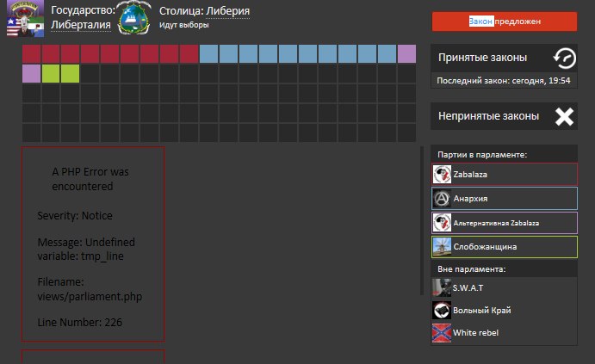Click the Liberia coat of arms emblem
Screen dimensions: 595x364
[133, 18]
